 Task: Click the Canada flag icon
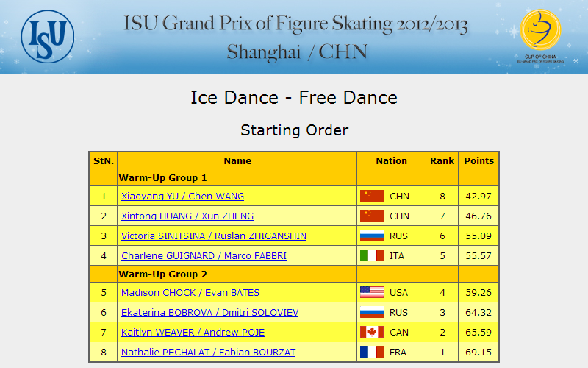[372, 333]
